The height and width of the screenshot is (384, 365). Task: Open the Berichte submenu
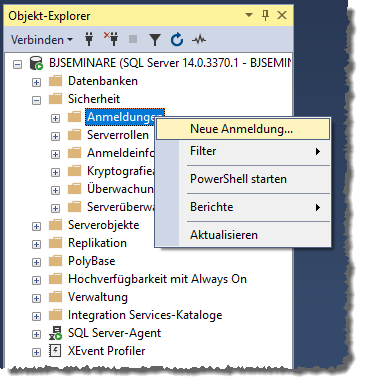tap(243, 207)
